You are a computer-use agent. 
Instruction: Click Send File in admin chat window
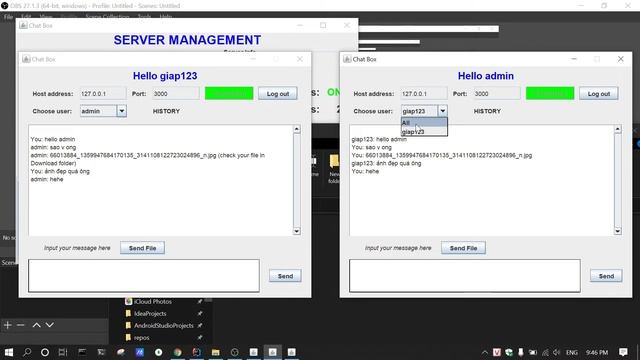tap(463, 248)
